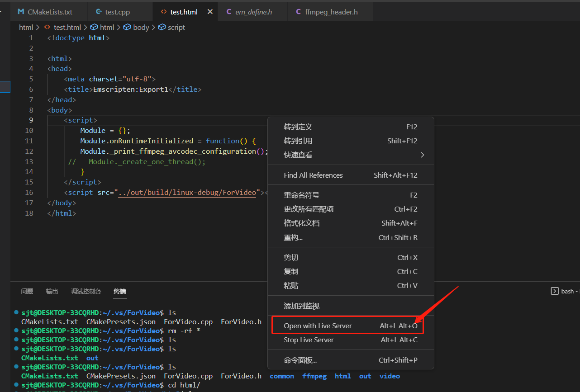Click the CMake file icon on CMakeLists.txt tab

(21, 12)
